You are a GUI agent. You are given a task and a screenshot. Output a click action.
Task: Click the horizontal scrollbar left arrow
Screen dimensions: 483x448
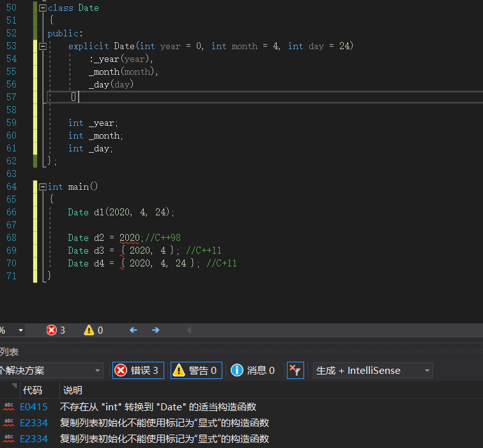coord(189,330)
